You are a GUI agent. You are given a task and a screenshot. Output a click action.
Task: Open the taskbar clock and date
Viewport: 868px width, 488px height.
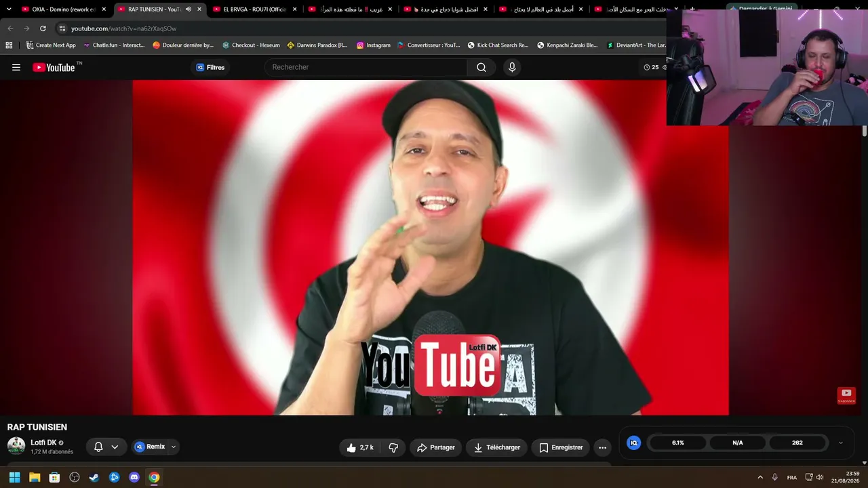pyautogui.click(x=846, y=477)
